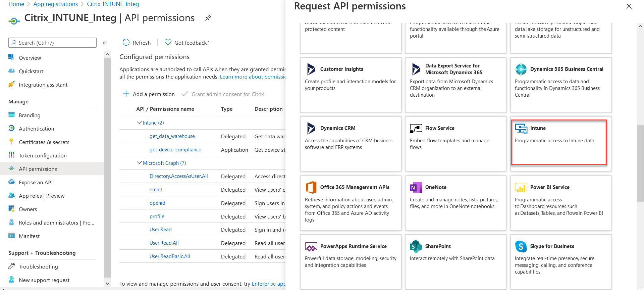Select API permissions in the sidebar
The width and height of the screenshot is (644, 290).
click(52, 169)
